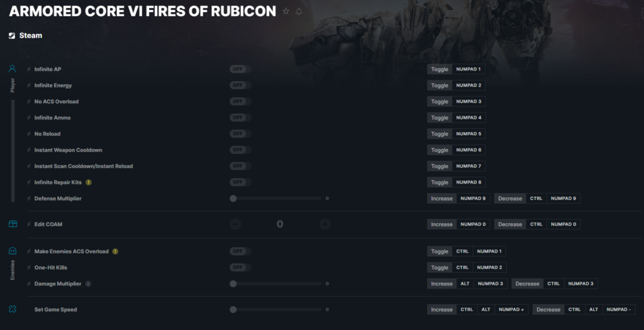The height and width of the screenshot is (330, 644).
Task: Click the warning icon beside Make Enemies ACS Overload
Action: pyautogui.click(x=116, y=251)
